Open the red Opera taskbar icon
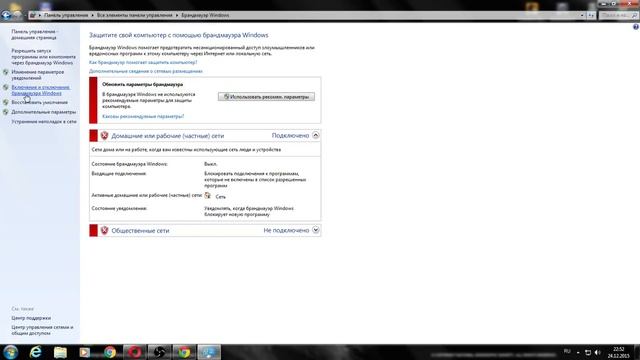 pyautogui.click(x=135, y=352)
